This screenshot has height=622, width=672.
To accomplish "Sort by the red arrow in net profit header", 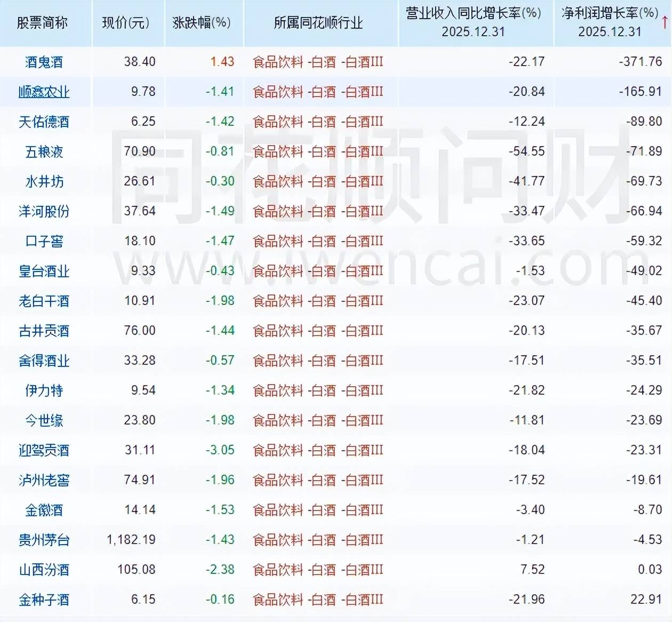I will point(665,22).
